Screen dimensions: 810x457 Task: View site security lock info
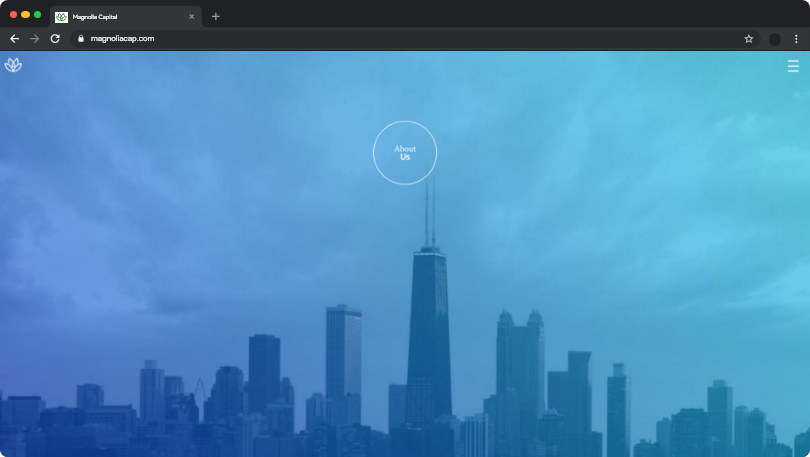81,38
